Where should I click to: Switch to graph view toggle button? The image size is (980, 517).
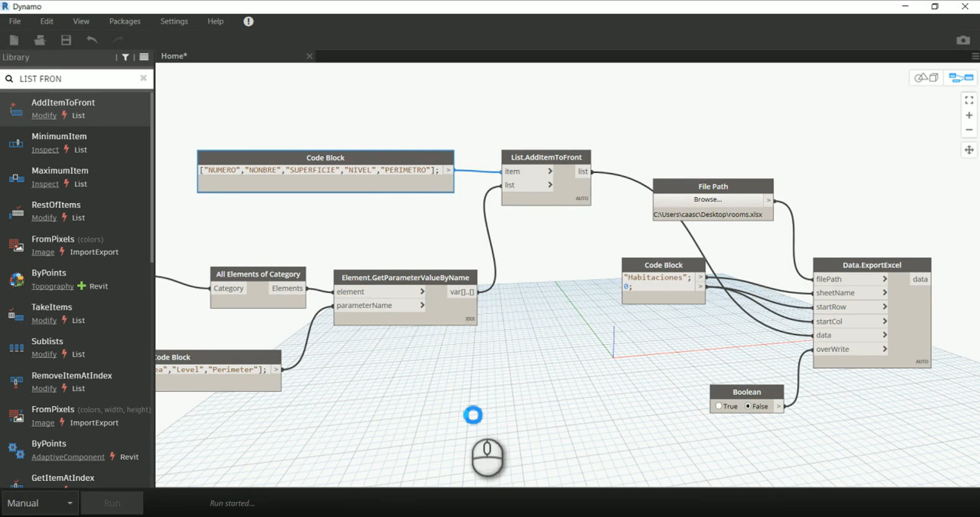(961, 78)
